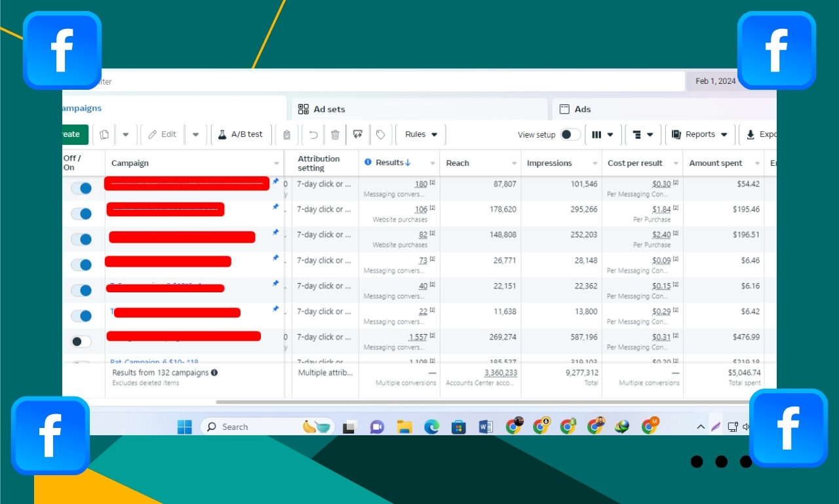This screenshot has width=839, height=504.
Task: Click the pin icon on first campaign row
Action: pos(275,182)
